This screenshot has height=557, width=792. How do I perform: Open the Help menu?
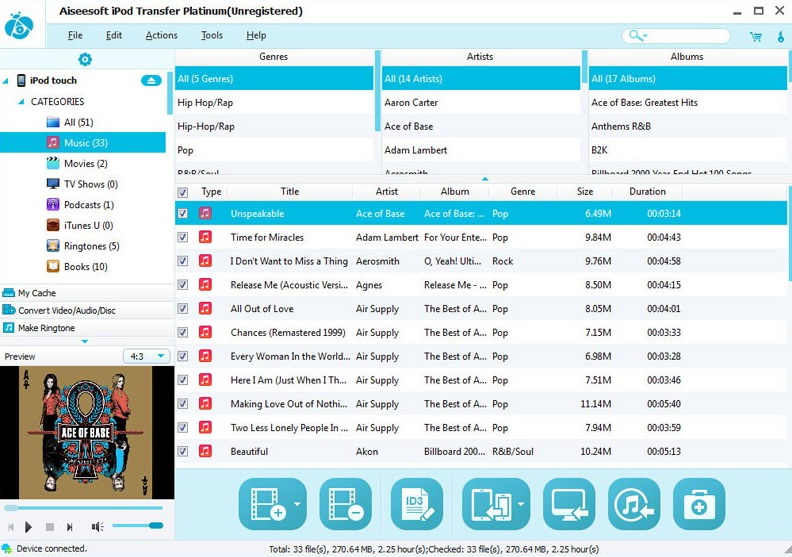(256, 35)
